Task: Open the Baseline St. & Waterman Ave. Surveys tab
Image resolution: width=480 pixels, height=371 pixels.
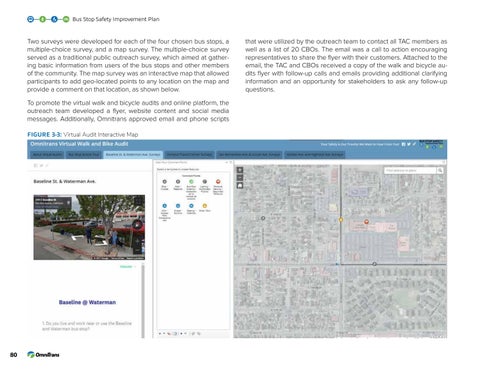Action: 133,155
